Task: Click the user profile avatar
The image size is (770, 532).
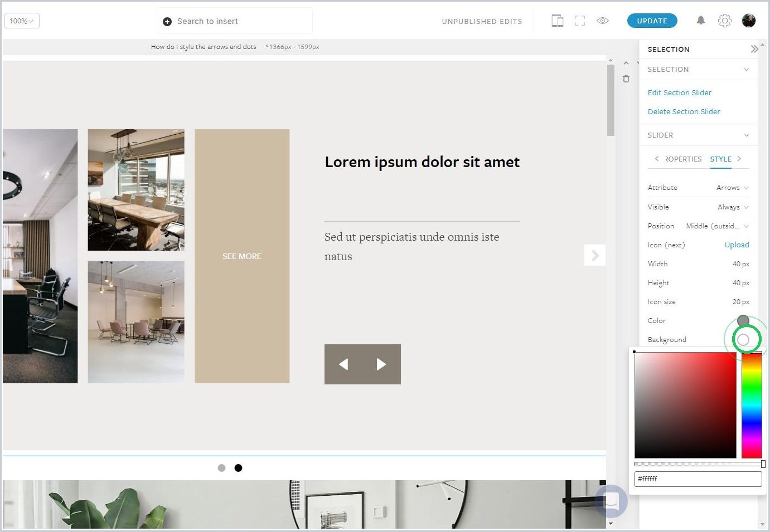Action: [x=749, y=21]
